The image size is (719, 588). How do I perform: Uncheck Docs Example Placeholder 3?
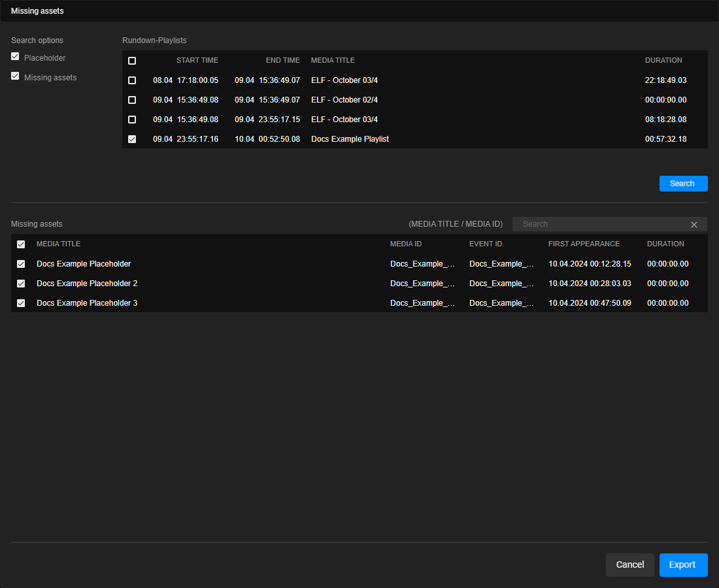[x=20, y=302]
